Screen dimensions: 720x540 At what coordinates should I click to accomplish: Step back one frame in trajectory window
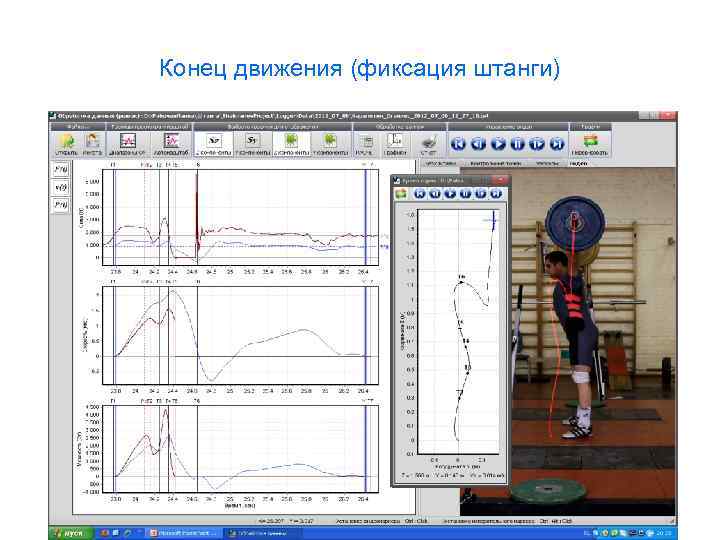pyautogui.click(x=434, y=194)
